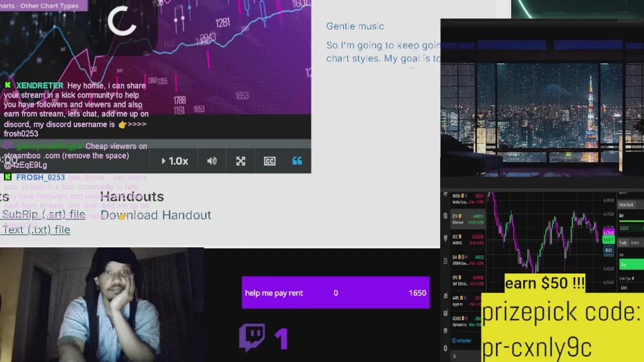Enter fullscreen with the expand arrows icon

coord(240,161)
